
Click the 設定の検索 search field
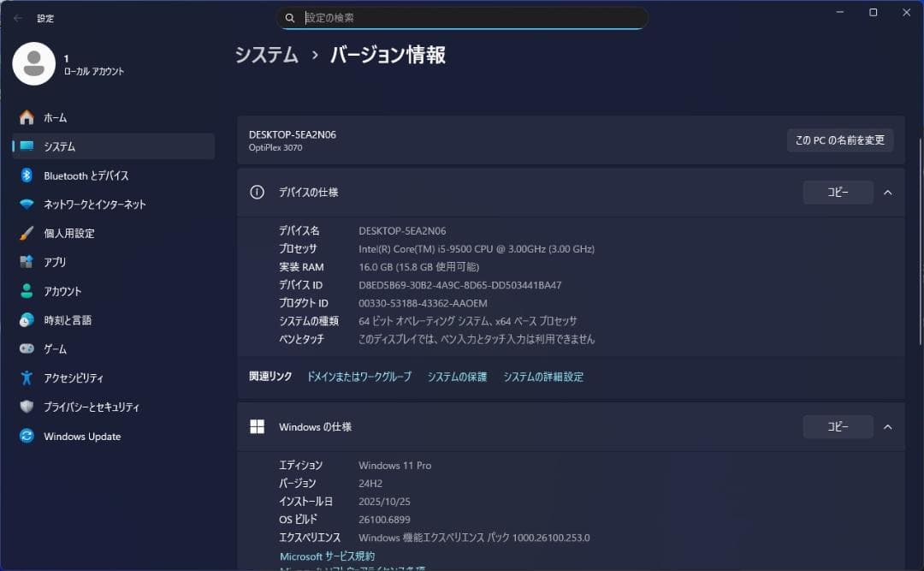[x=462, y=18]
